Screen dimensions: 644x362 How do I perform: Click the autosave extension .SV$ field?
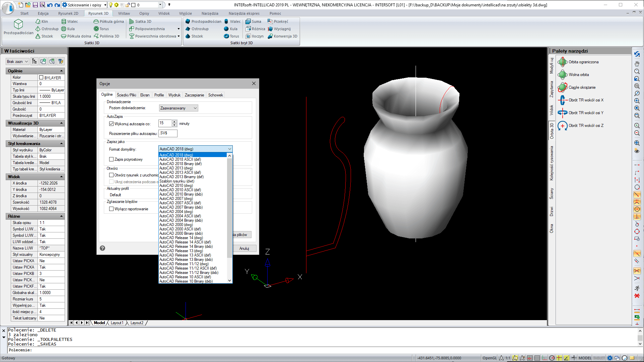click(168, 133)
